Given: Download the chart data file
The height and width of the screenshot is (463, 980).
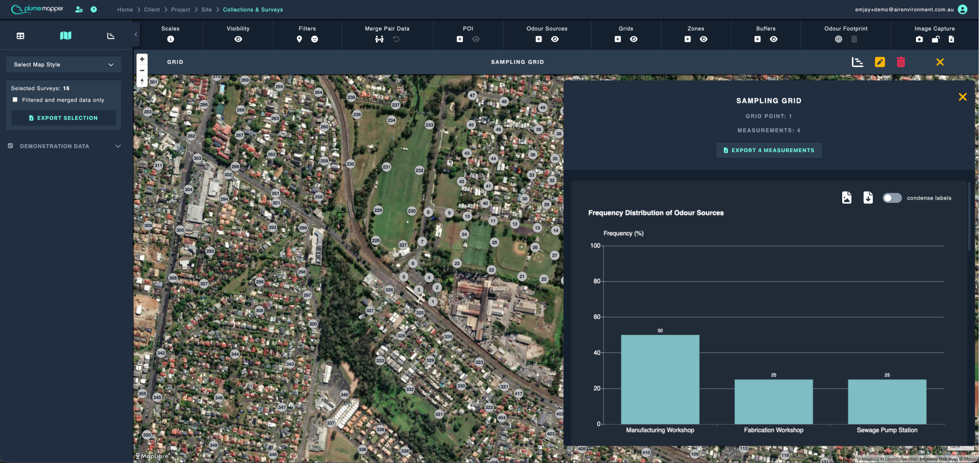Looking at the screenshot, I should point(868,198).
